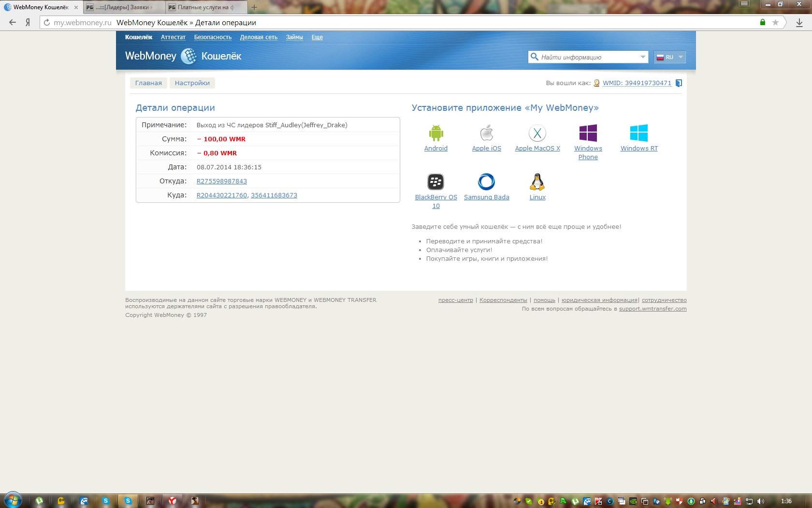Bookmark the page with the star icon

[x=775, y=22]
